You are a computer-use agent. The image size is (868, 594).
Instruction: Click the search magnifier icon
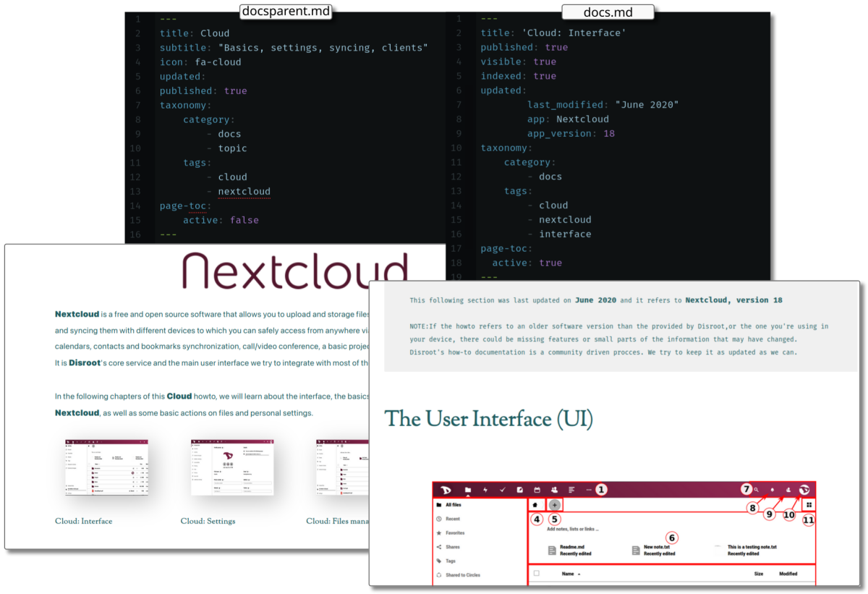pyautogui.click(x=757, y=490)
